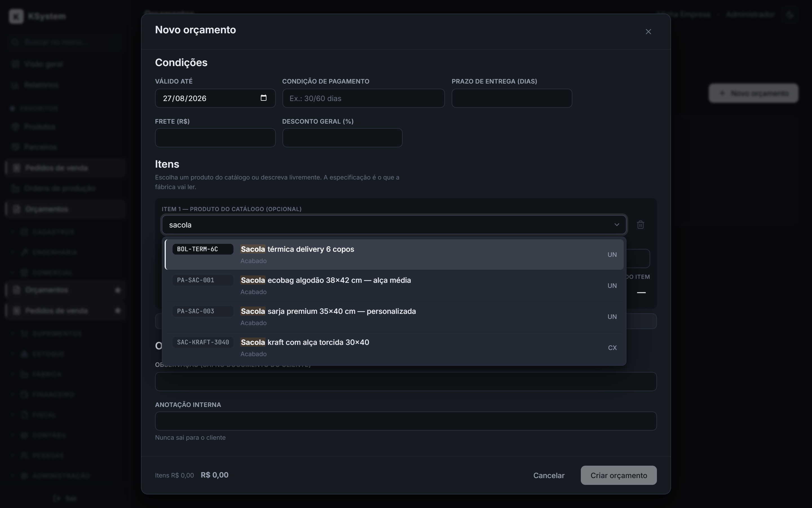This screenshot has height=508, width=812.
Task: Click the Condições section heading
Action: 181,62
